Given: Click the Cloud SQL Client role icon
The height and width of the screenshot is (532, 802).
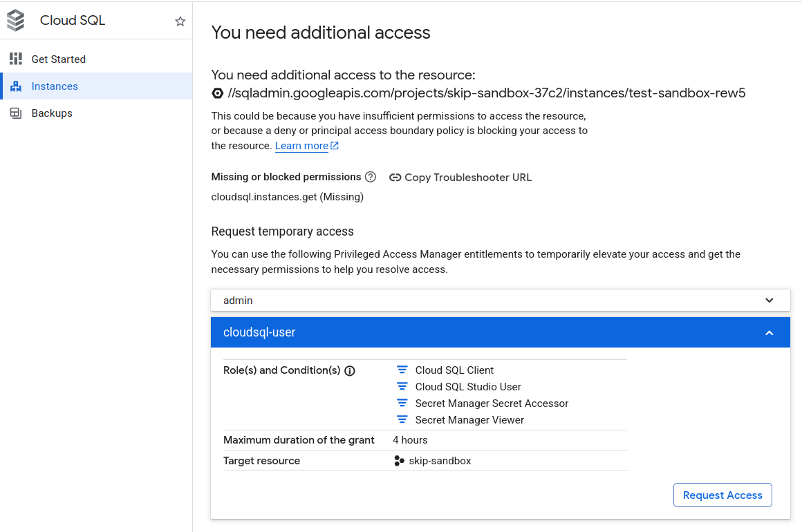Looking at the screenshot, I should [x=402, y=370].
